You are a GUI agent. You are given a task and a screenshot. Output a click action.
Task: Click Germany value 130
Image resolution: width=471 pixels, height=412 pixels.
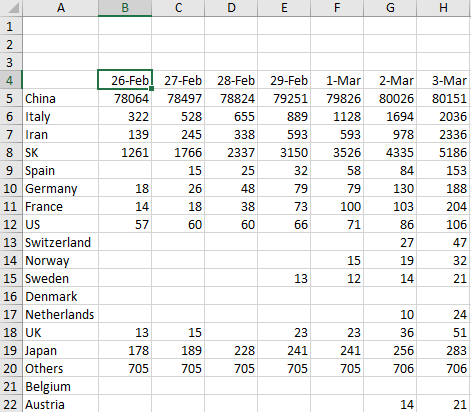[x=390, y=188]
